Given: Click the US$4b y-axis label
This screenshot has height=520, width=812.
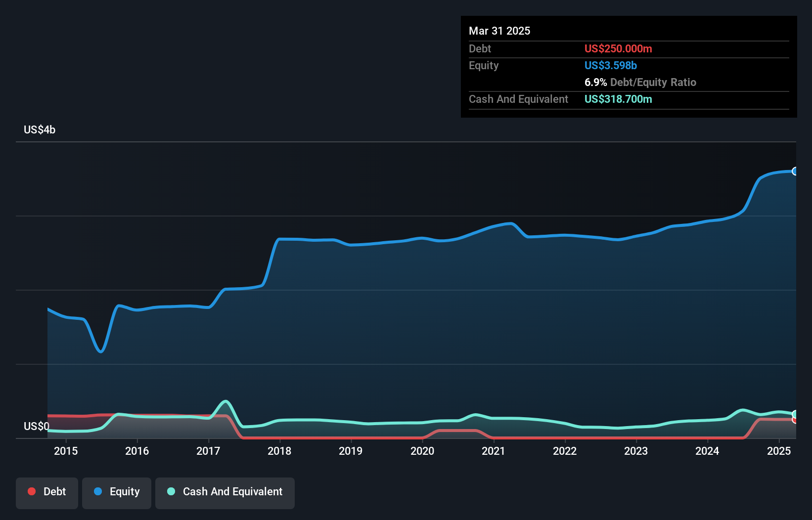Looking at the screenshot, I should pos(40,130).
